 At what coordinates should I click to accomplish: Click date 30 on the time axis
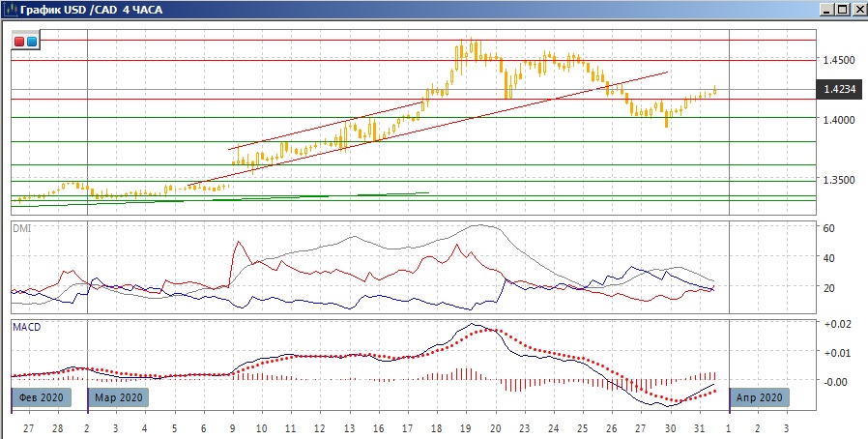[668, 427]
